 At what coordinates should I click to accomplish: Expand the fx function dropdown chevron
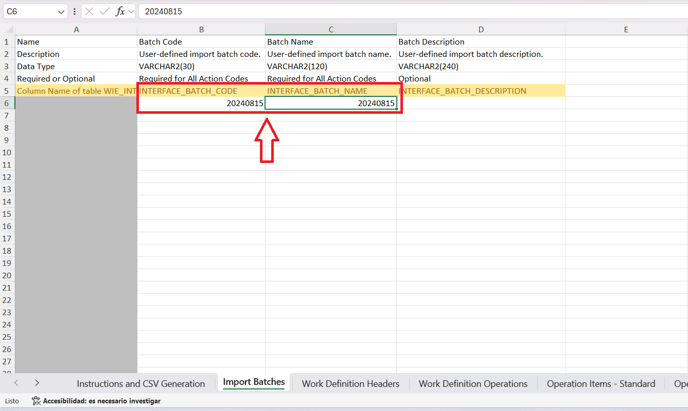click(131, 12)
